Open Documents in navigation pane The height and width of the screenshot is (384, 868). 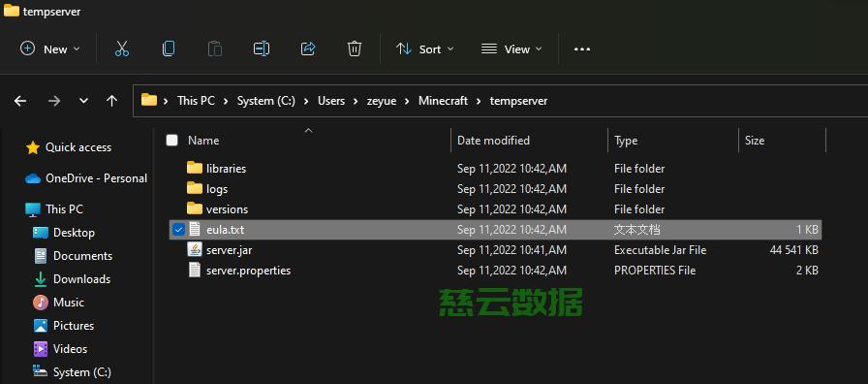73,256
